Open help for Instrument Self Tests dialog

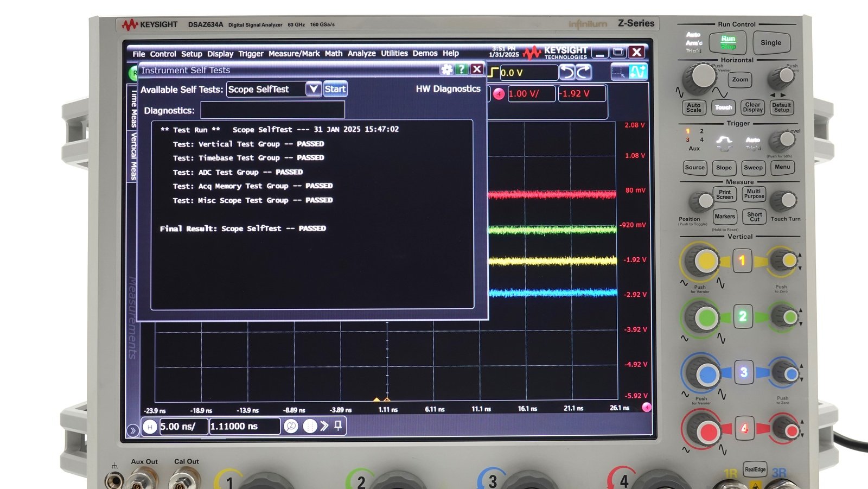[x=462, y=69]
